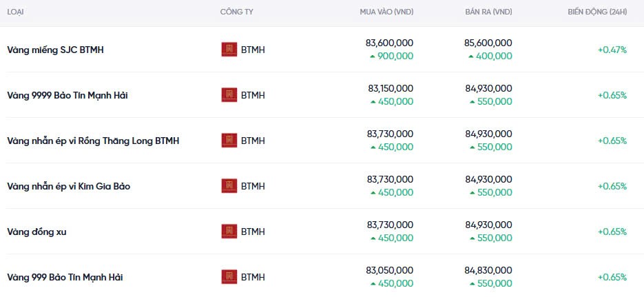Click BTMH logo in Rồng Thăng Long row
This screenshot has height=297, width=644.
(229, 141)
